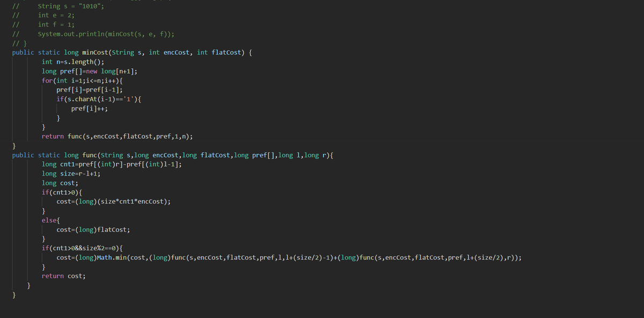Click the line int n=s.length();

click(x=73, y=62)
